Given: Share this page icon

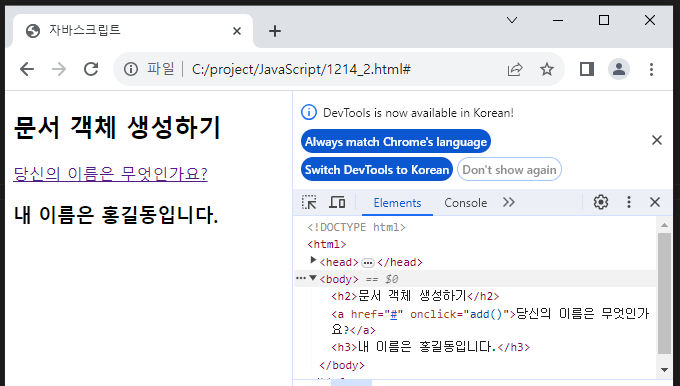Looking at the screenshot, I should (515, 69).
